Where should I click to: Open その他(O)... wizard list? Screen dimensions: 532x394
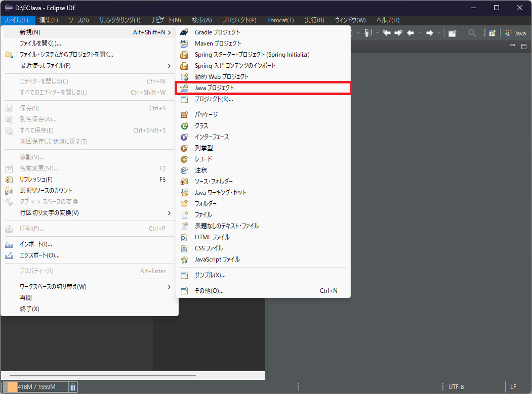(263, 291)
